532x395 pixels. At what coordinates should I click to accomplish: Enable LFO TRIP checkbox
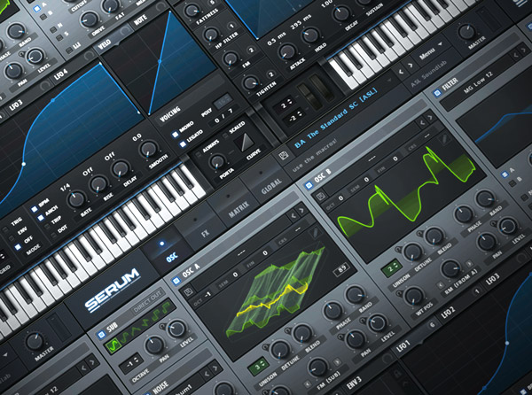click(x=47, y=226)
